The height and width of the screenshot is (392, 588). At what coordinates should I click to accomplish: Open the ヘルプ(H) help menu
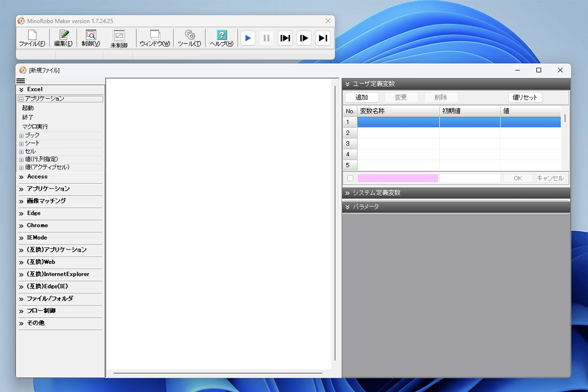221,38
